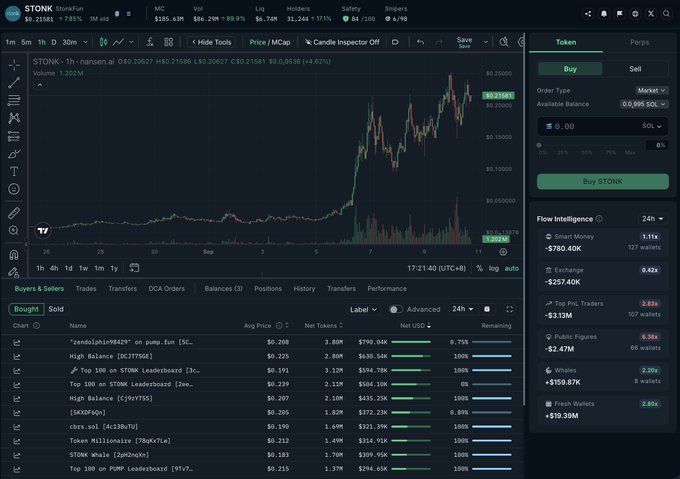Select the line chart style icon
This screenshot has height=479, width=680.
[x=118, y=42]
